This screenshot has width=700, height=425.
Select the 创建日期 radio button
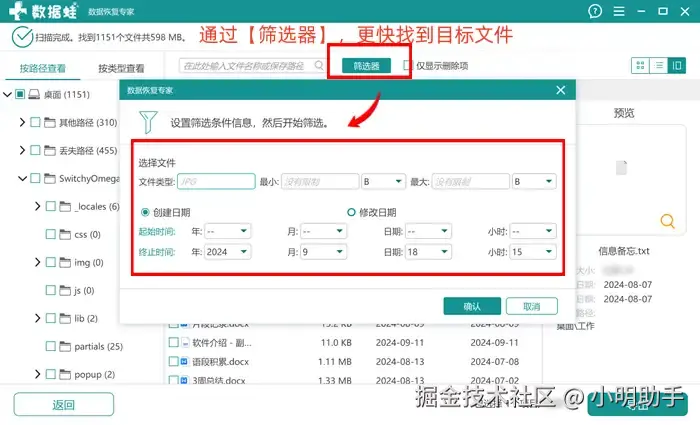[145, 212]
